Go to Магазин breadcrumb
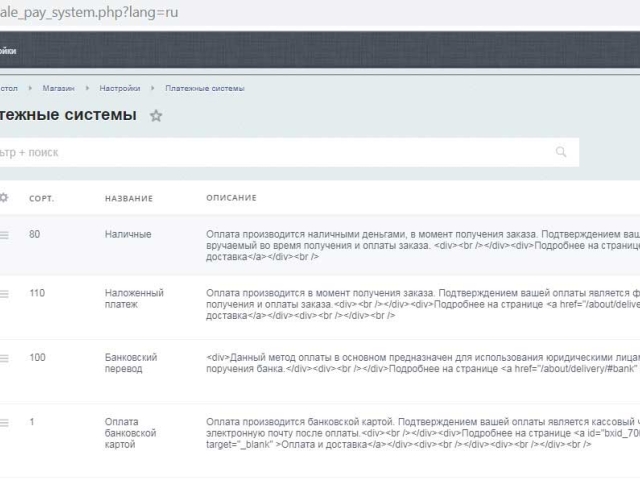The height and width of the screenshot is (480, 640). point(58,88)
